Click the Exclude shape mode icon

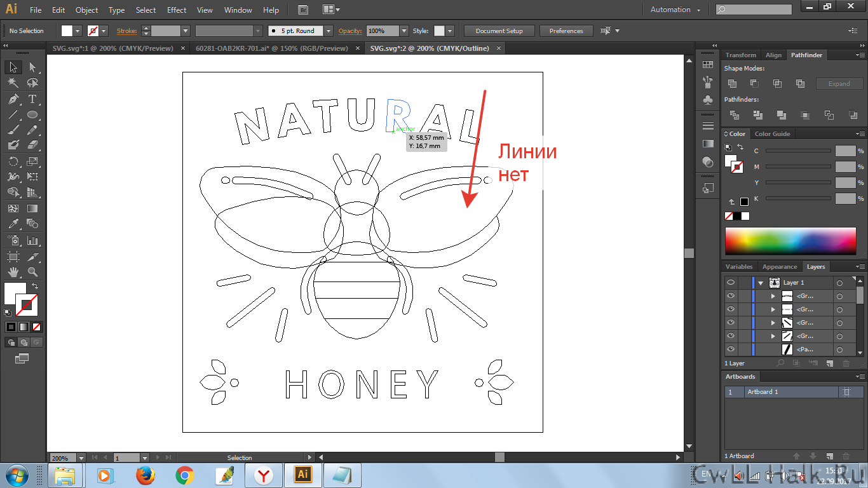(800, 83)
